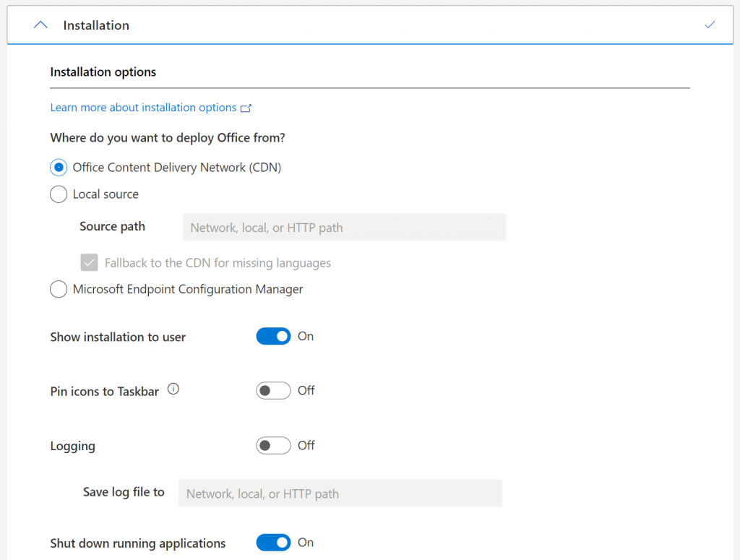Click the Source path label
This screenshot has height=560, width=740.
point(112,226)
